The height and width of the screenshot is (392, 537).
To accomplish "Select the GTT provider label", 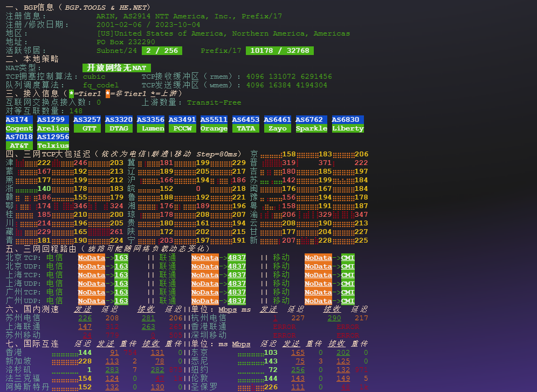I will click(x=87, y=128).
